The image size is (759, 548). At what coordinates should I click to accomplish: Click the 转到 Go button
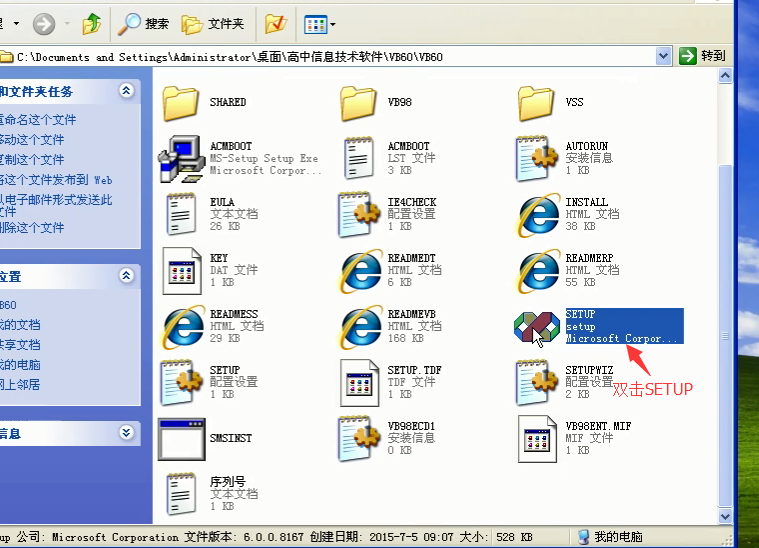pyautogui.click(x=702, y=56)
